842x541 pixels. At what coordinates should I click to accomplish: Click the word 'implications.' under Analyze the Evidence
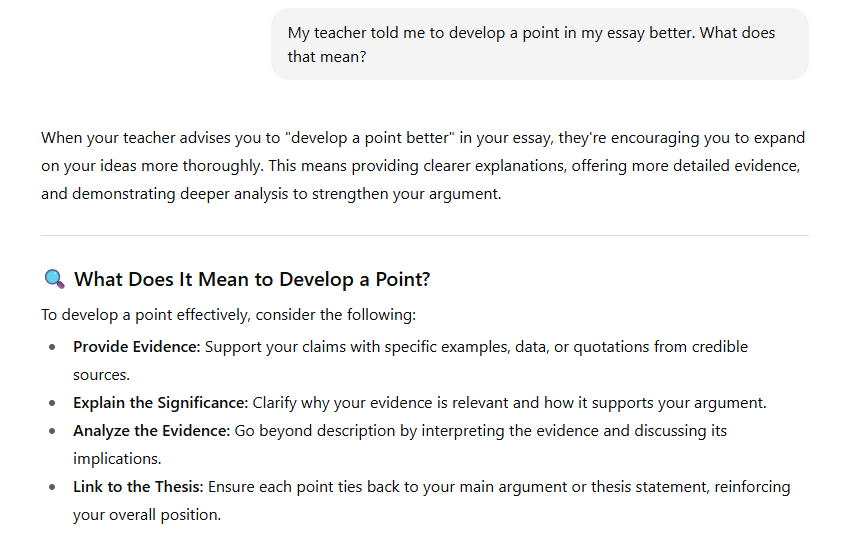(117, 459)
